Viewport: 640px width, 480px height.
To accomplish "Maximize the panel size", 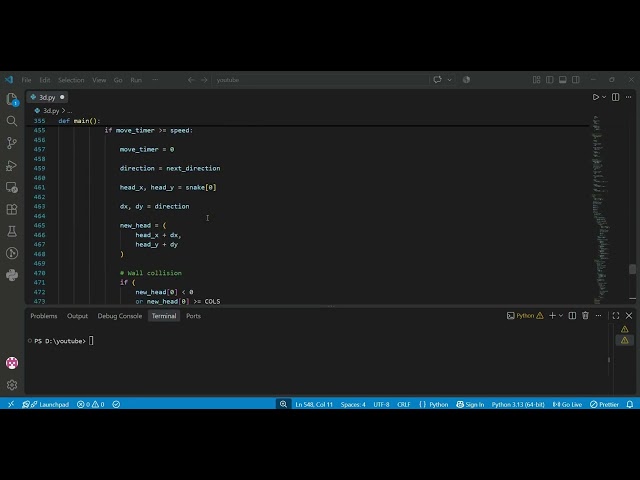I will [616, 316].
